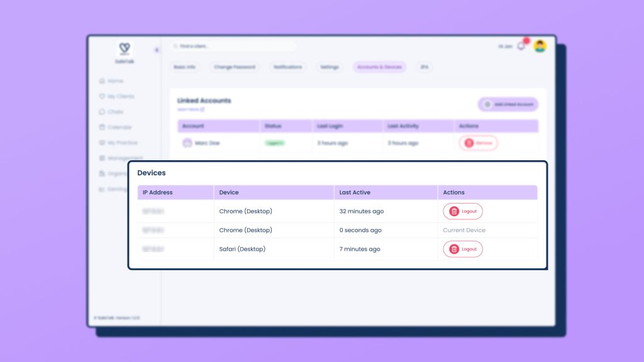Select the Accounts & Devices tab
The width and height of the screenshot is (644, 362).
379,67
